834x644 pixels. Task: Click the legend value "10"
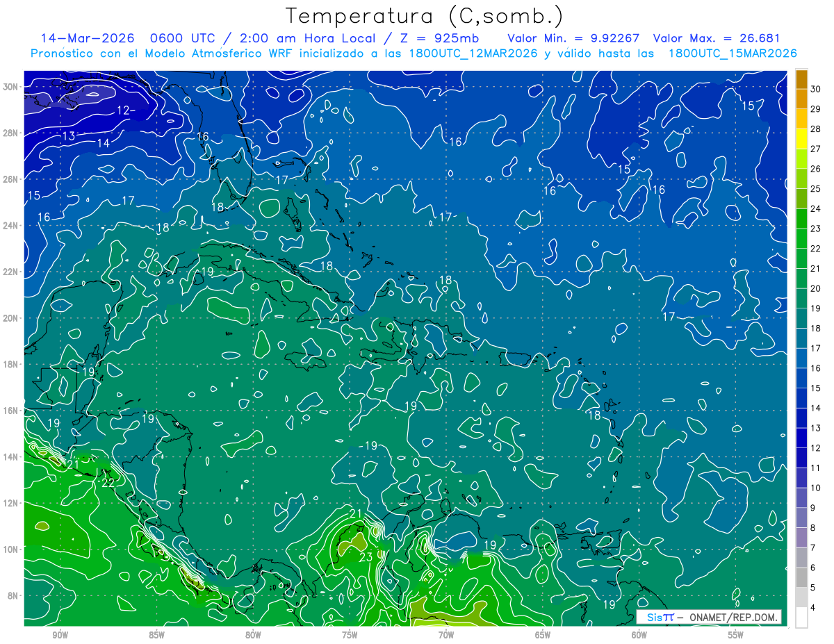pyautogui.click(x=816, y=488)
